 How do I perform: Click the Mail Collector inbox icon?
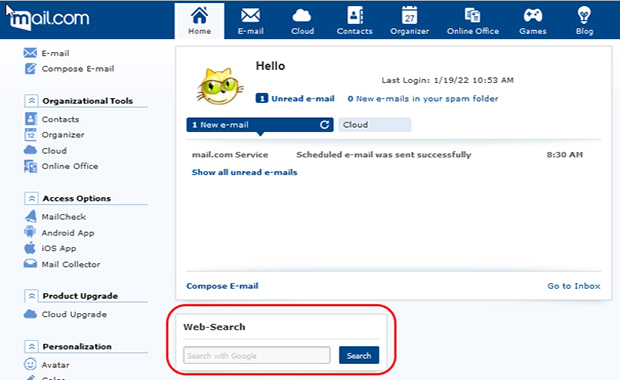click(x=30, y=264)
